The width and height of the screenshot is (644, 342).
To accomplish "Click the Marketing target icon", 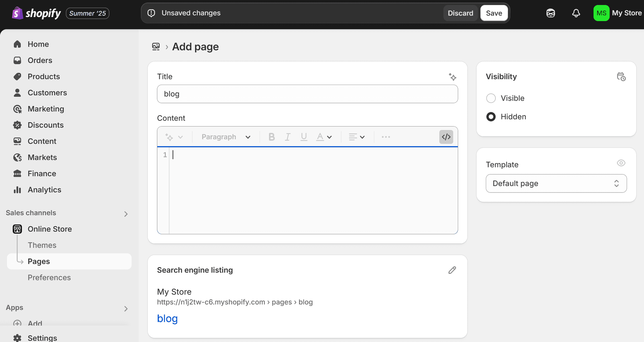I will (x=17, y=109).
